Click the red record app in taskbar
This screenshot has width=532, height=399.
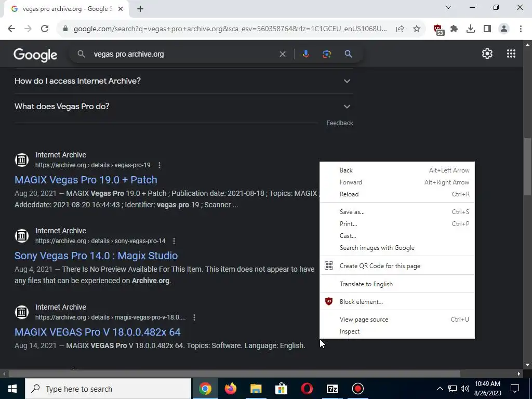[357, 389]
